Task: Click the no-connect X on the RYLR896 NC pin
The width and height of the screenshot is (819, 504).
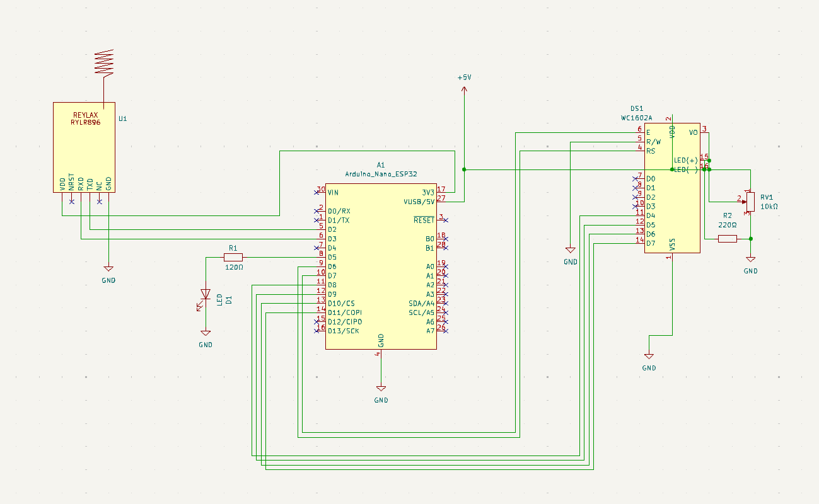Action: pos(99,202)
